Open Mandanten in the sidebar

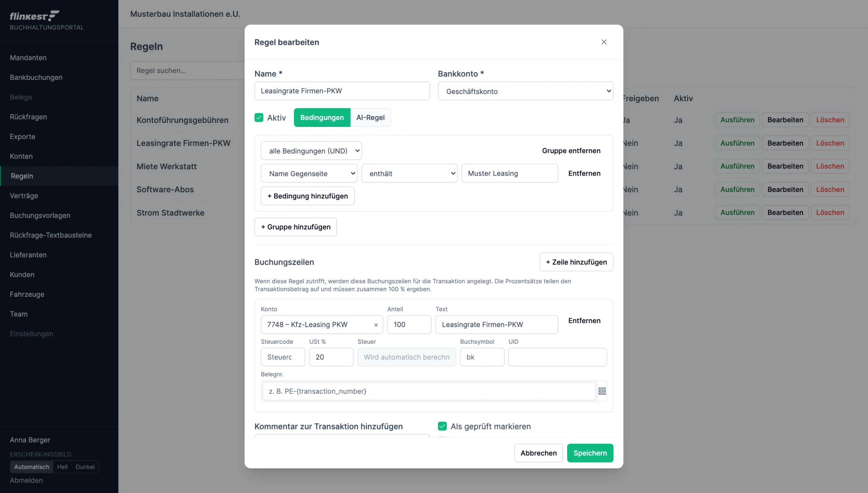pyautogui.click(x=28, y=57)
